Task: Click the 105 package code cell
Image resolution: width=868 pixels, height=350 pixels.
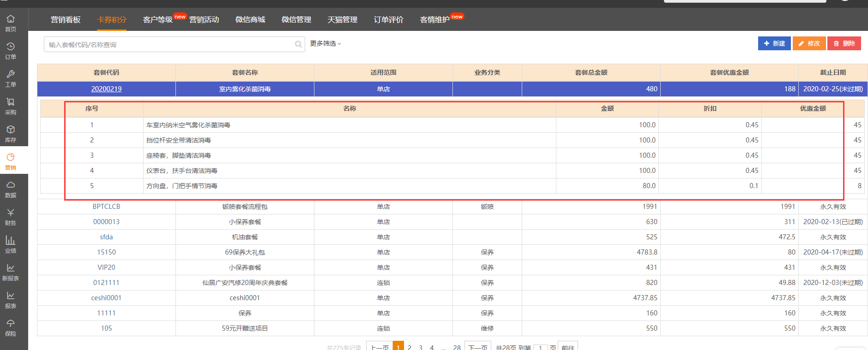Action: 106,328
